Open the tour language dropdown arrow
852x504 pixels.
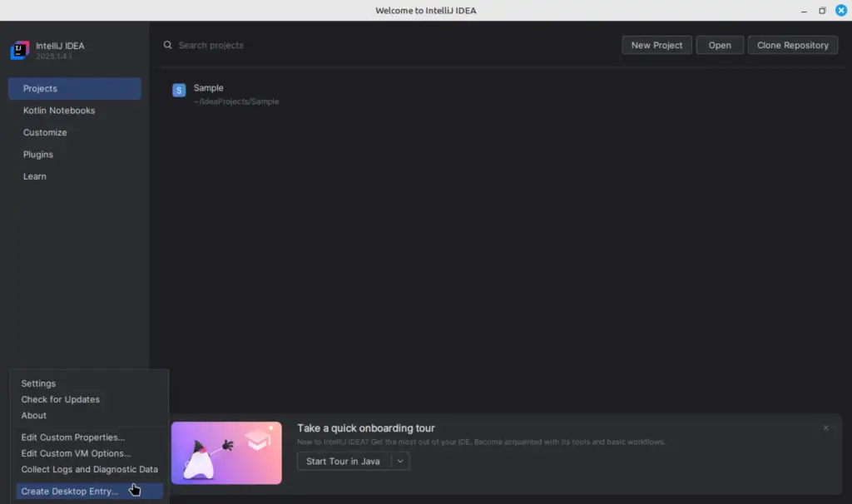pyautogui.click(x=399, y=461)
